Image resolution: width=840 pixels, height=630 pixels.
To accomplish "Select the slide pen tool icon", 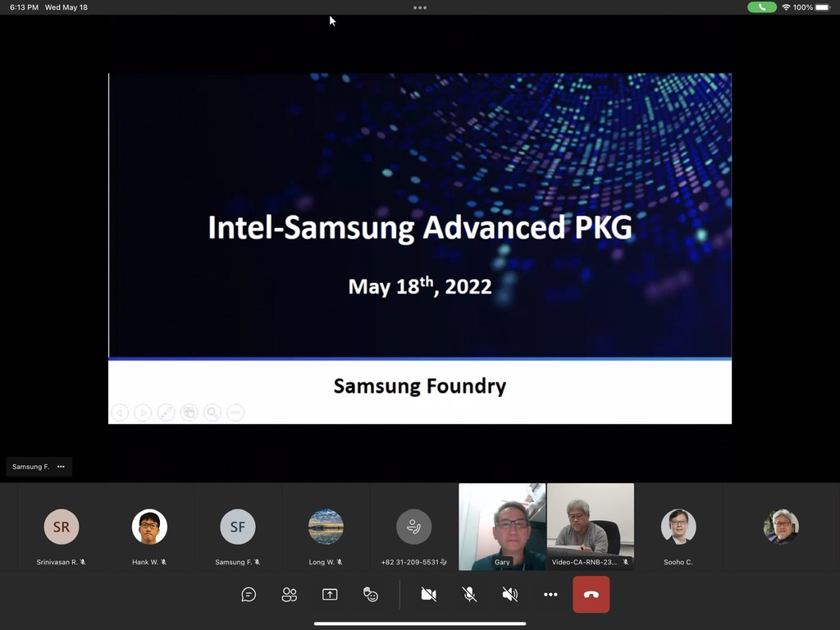I will (x=166, y=413).
